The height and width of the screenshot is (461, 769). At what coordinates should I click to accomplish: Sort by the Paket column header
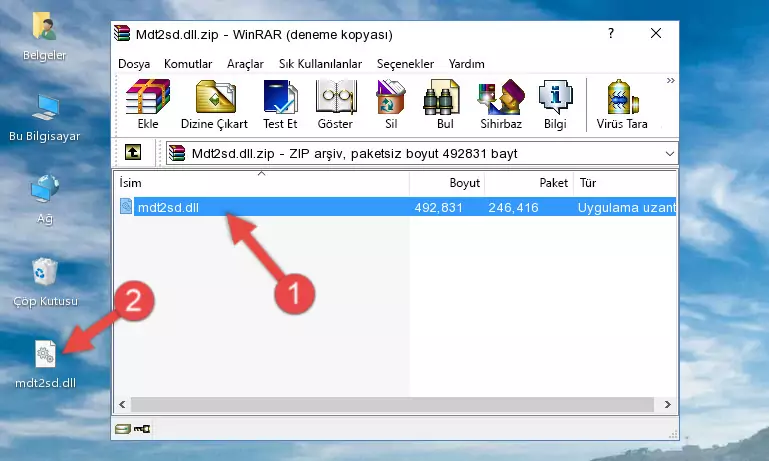(x=529, y=182)
